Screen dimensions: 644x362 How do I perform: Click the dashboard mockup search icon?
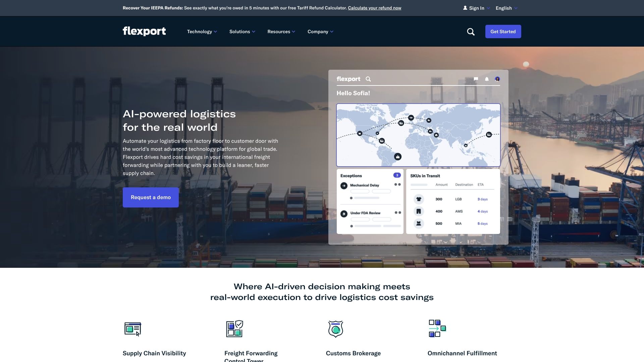368,79
